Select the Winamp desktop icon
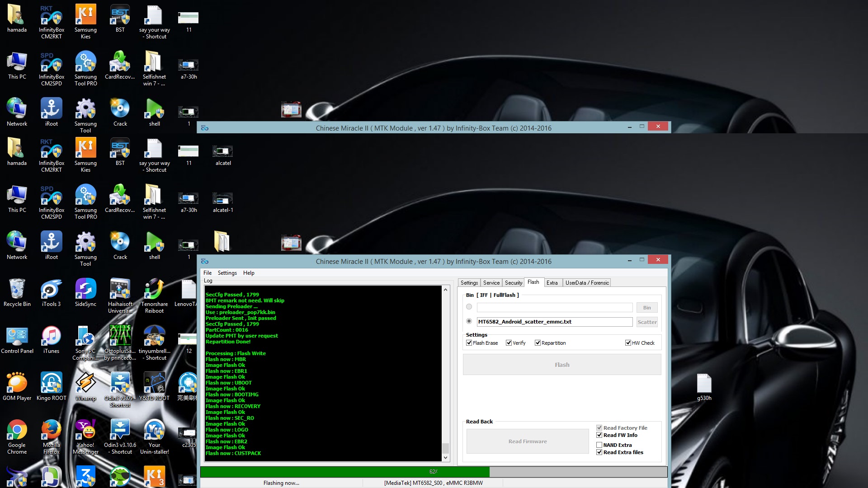 pyautogui.click(x=85, y=386)
